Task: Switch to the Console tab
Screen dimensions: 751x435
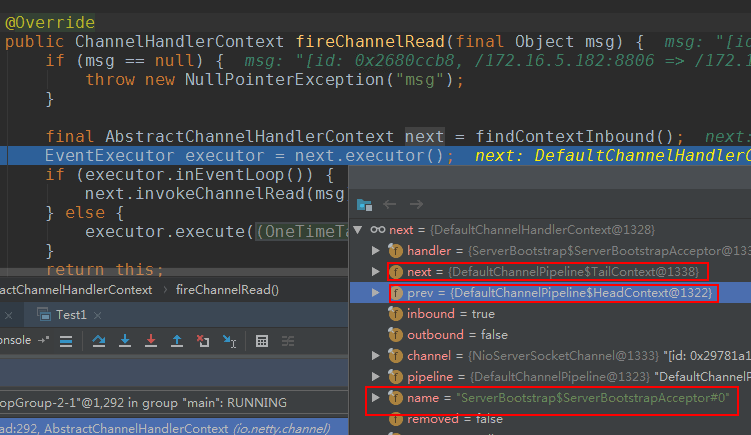Action: click(x=16, y=340)
